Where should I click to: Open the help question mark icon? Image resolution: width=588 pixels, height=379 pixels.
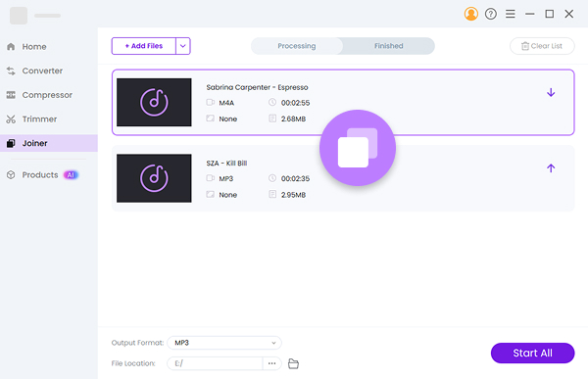[491, 15]
